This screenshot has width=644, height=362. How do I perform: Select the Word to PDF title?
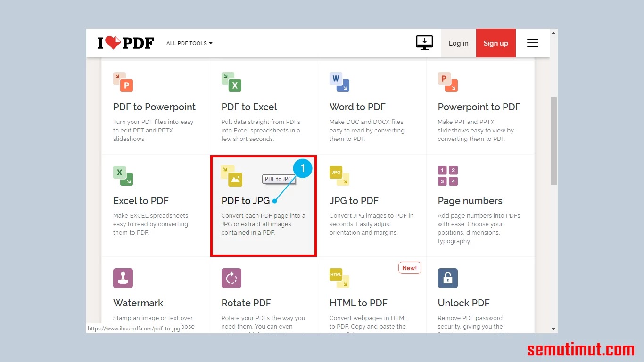coord(357,107)
